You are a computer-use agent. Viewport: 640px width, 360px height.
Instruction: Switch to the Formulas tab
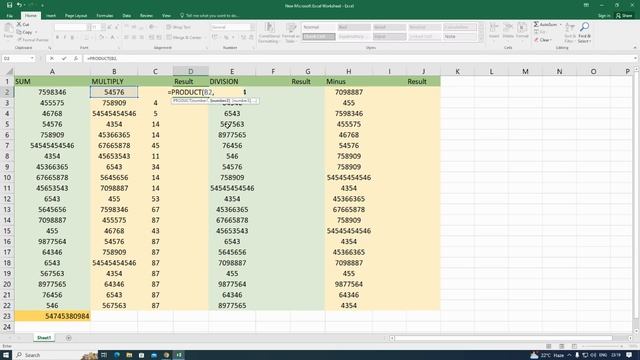(105, 16)
